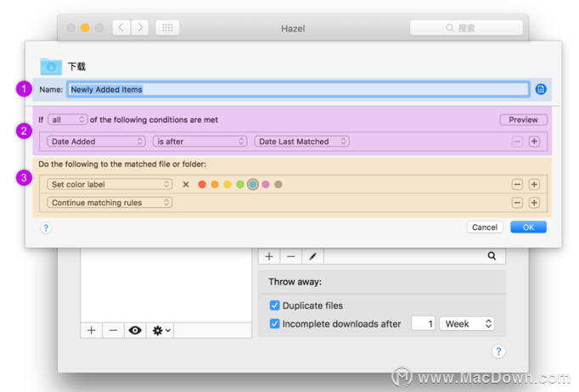This screenshot has width=579, height=392.
Task: Select the gray color label
Action: [x=278, y=184]
